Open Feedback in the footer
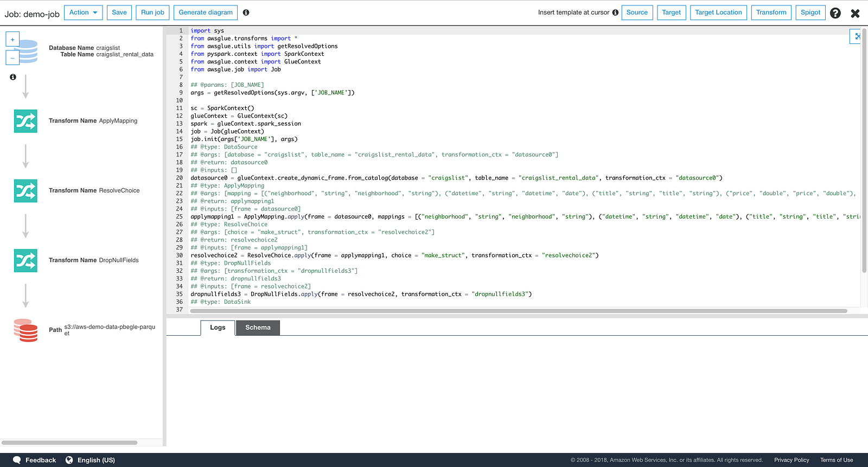 41,460
